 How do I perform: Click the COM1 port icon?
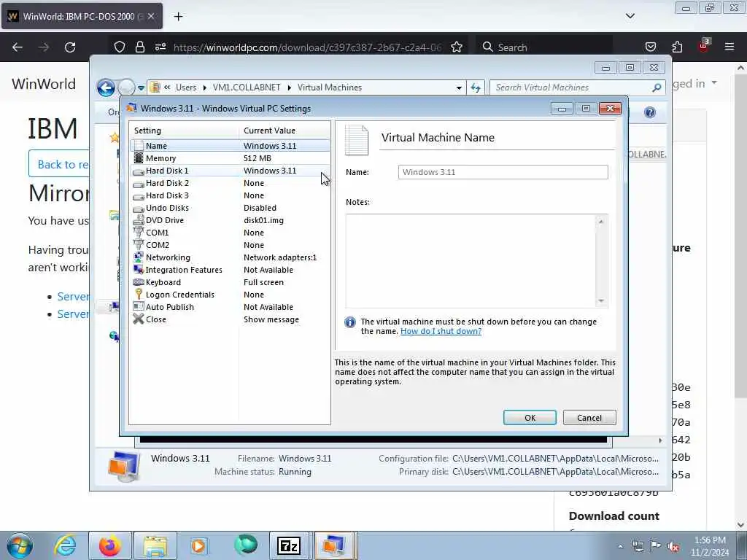(138, 233)
